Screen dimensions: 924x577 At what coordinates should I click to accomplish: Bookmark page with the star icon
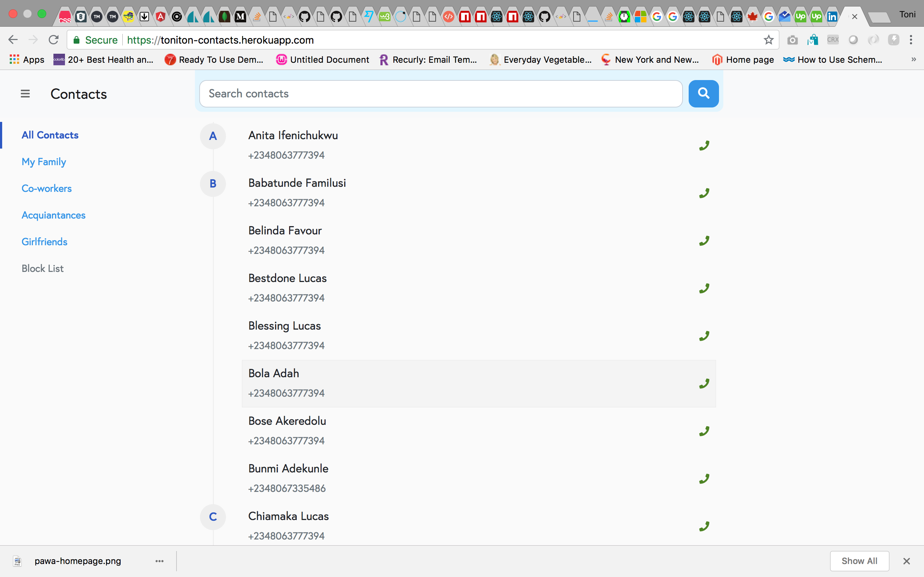point(768,40)
